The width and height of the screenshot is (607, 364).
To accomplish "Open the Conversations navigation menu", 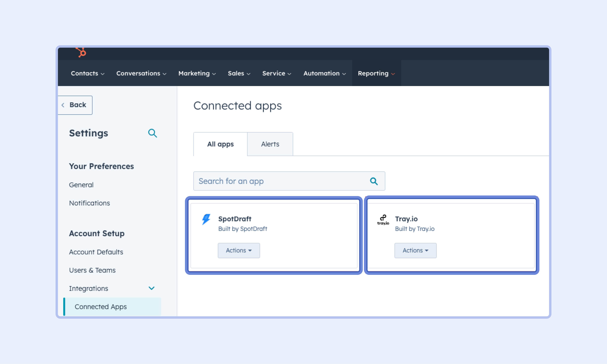I will click(x=141, y=73).
